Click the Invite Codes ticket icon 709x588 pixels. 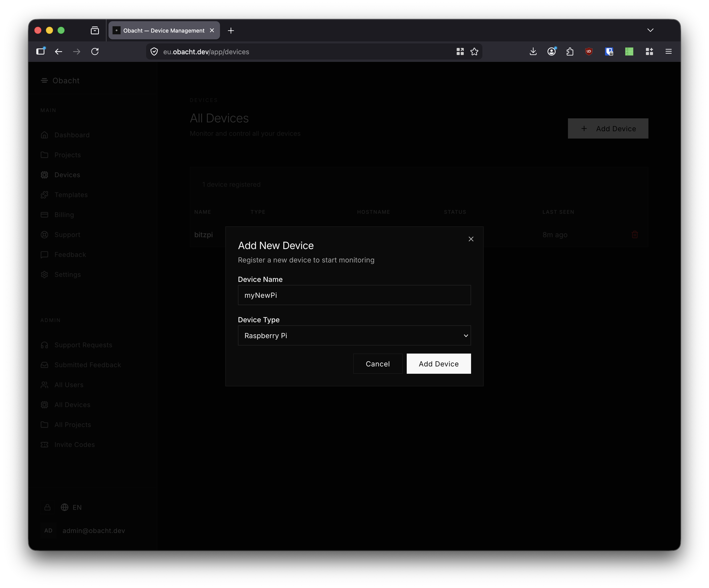coord(44,444)
